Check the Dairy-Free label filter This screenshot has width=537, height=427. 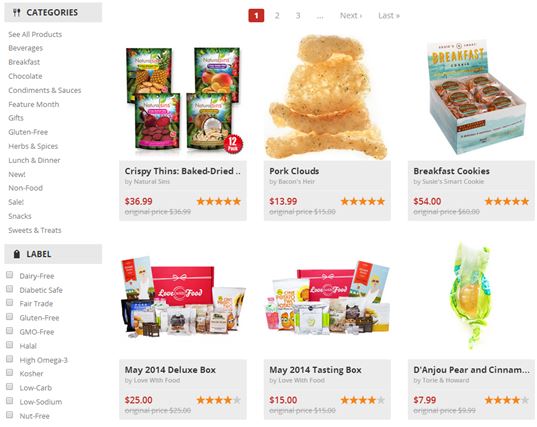(x=10, y=275)
